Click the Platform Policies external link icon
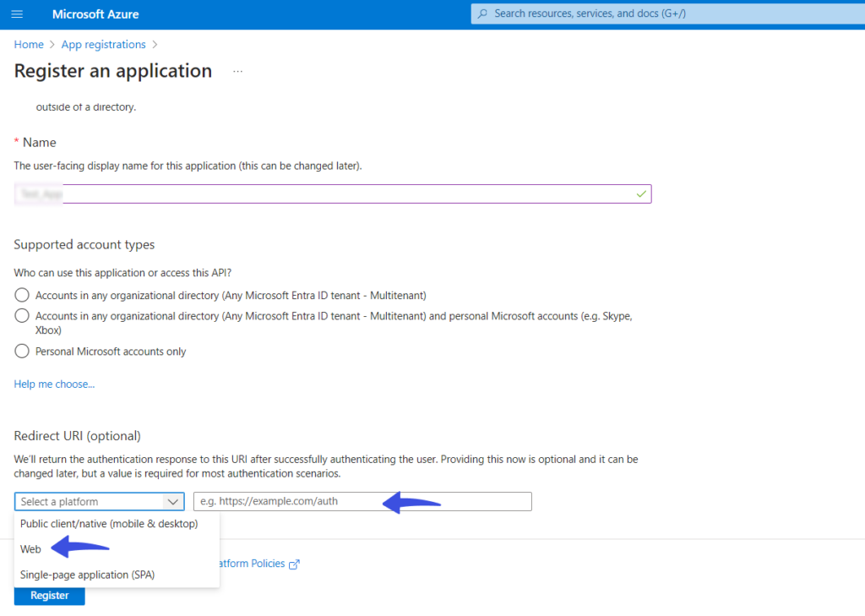This screenshot has width=865, height=616. 294,564
